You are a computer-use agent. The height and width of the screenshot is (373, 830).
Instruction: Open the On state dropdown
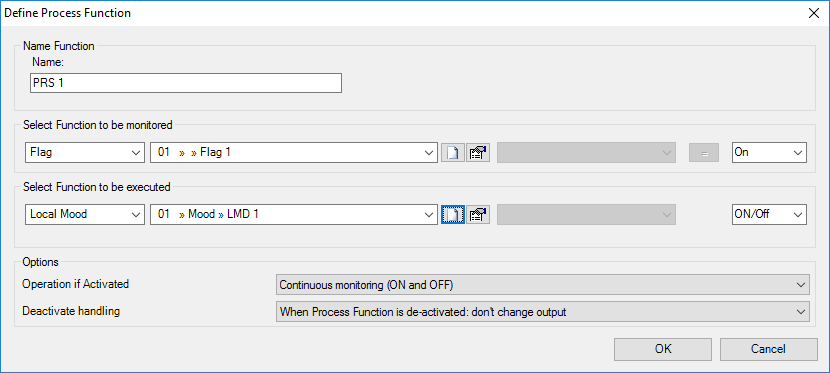tap(769, 152)
